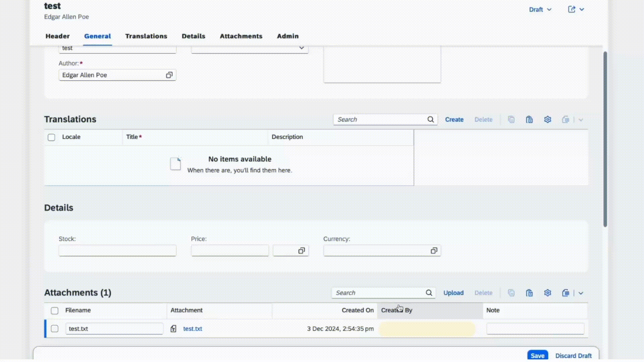Click the Translations paste icon
644x362 pixels.
529,120
